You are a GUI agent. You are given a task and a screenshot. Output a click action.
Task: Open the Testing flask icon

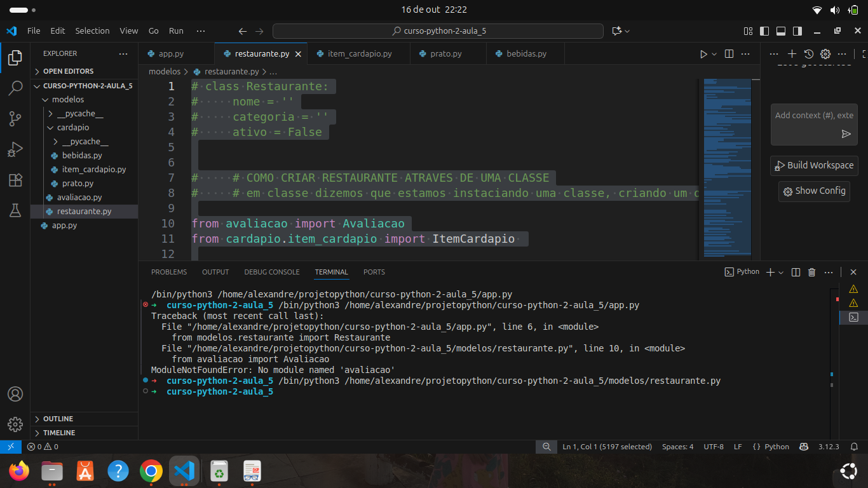[x=15, y=211]
